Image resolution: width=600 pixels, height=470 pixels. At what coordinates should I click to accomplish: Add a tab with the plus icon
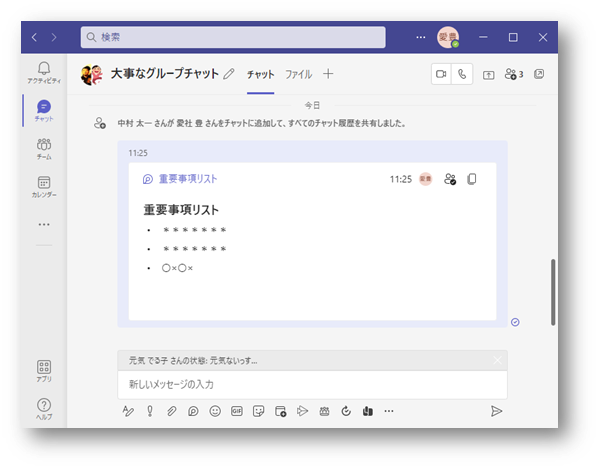point(328,74)
